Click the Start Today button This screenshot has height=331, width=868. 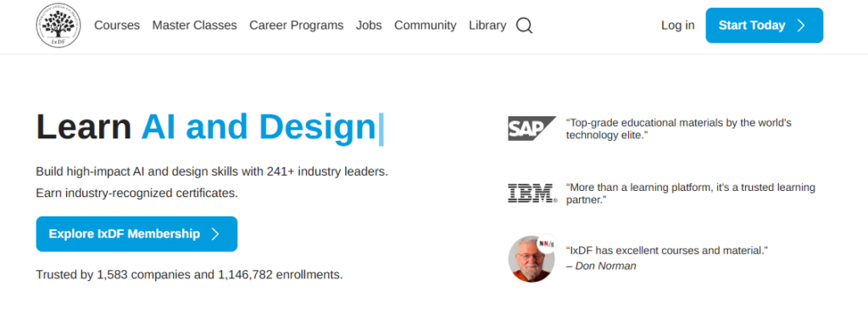point(764,25)
